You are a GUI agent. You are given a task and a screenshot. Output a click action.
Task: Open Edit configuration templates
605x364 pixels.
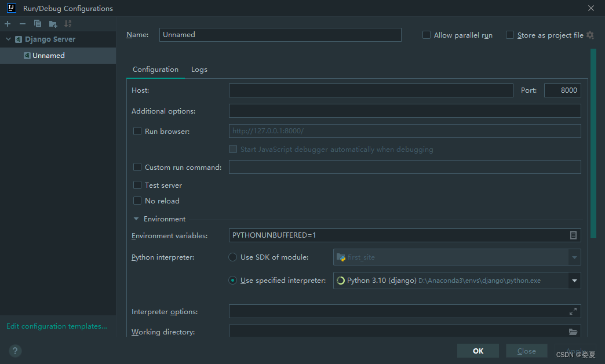point(56,326)
